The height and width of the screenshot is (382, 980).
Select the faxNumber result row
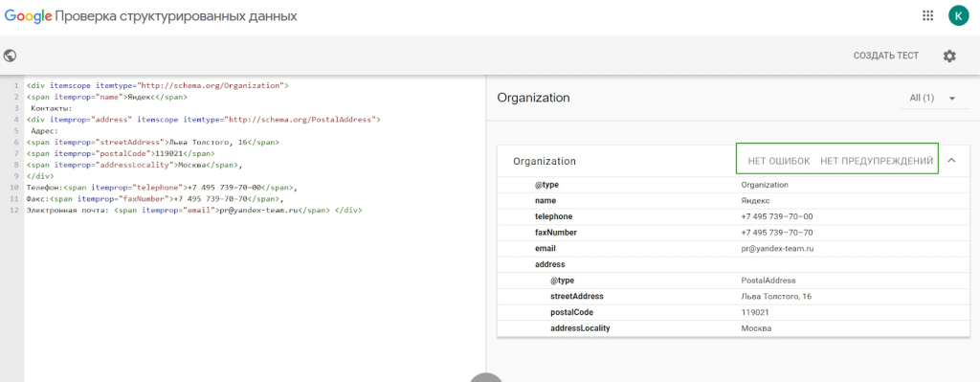(733, 233)
